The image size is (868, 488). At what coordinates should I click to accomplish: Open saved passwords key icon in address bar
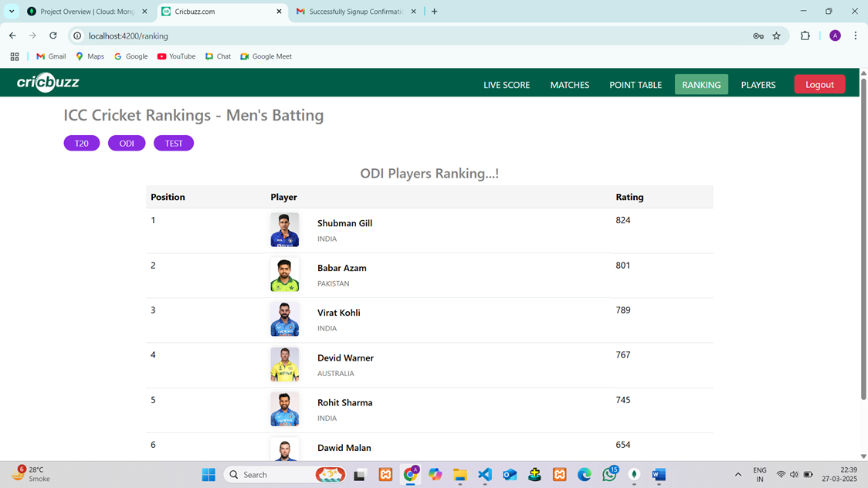click(x=758, y=36)
